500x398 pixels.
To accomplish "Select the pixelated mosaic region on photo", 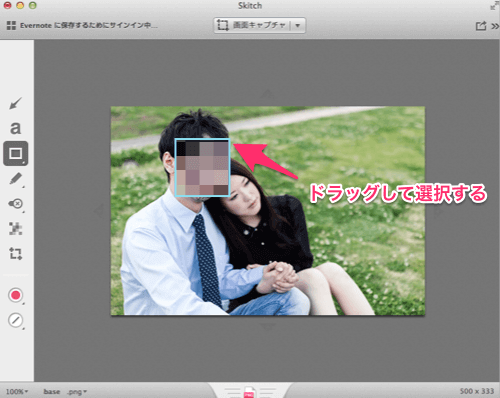I will pos(202,168).
